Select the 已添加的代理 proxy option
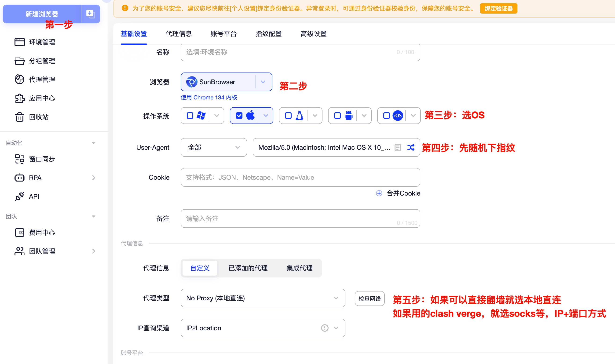The height and width of the screenshot is (364, 615). (x=248, y=268)
